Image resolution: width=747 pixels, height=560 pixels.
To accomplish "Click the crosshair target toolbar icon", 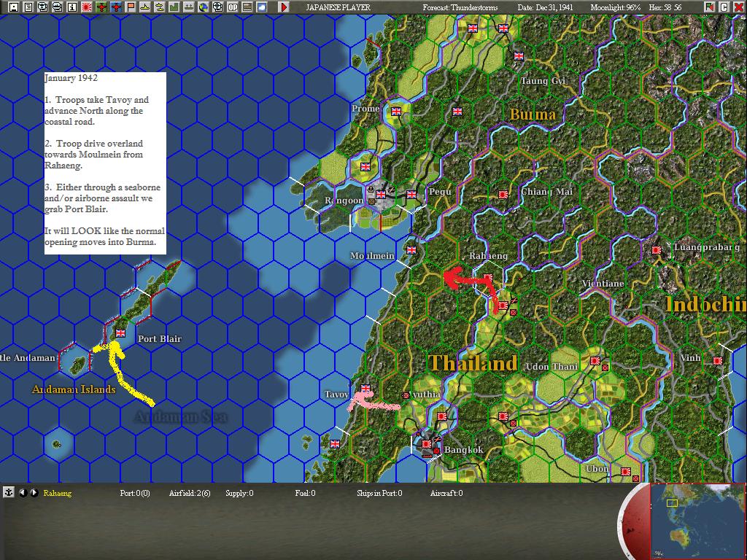I will tap(217, 7).
